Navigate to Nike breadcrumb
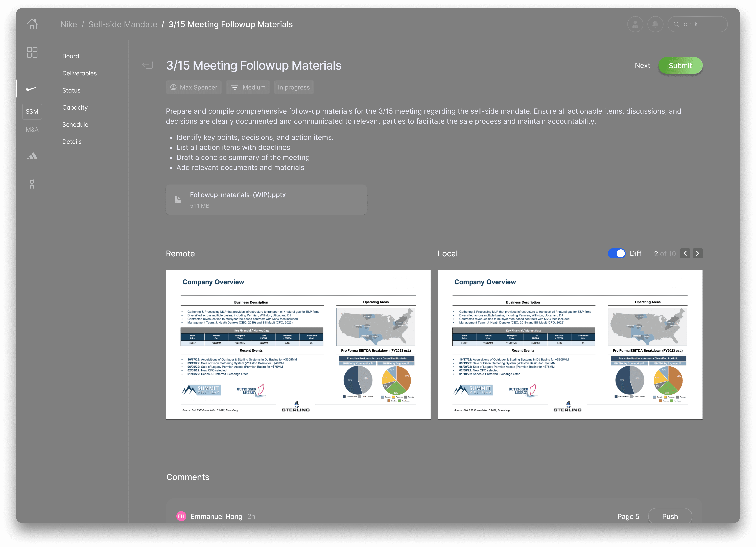This screenshot has height=547, width=756. coord(69,24)
